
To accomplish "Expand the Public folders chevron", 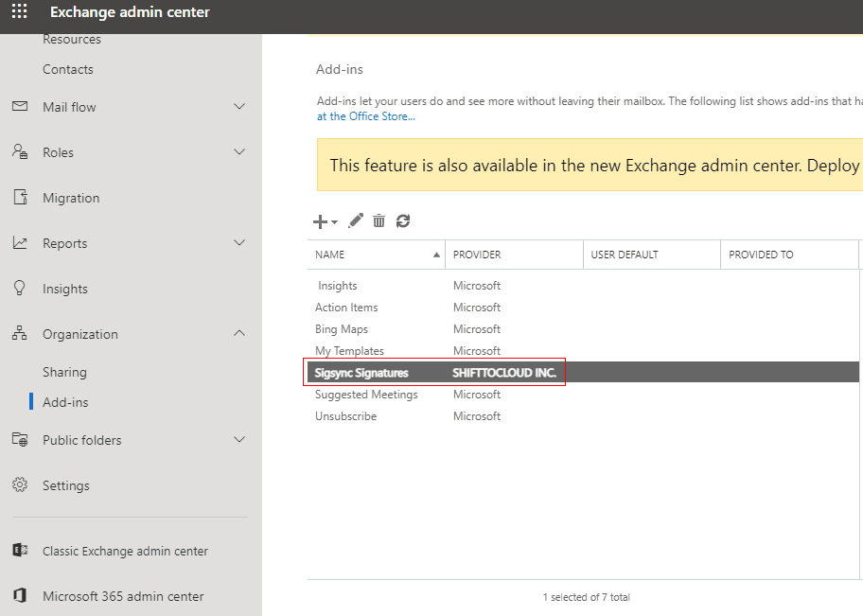I will point(239,440).
